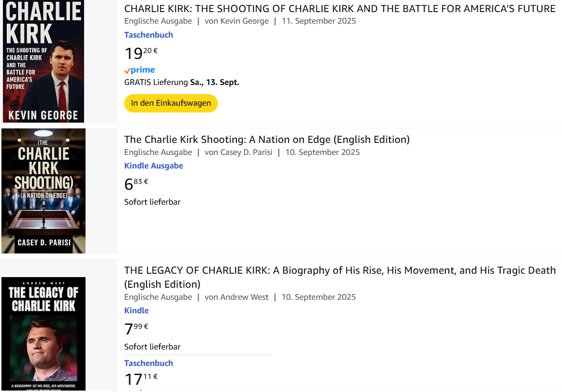
Task: Open 'A Nation on Edge' title link
Action: (267, 140)
